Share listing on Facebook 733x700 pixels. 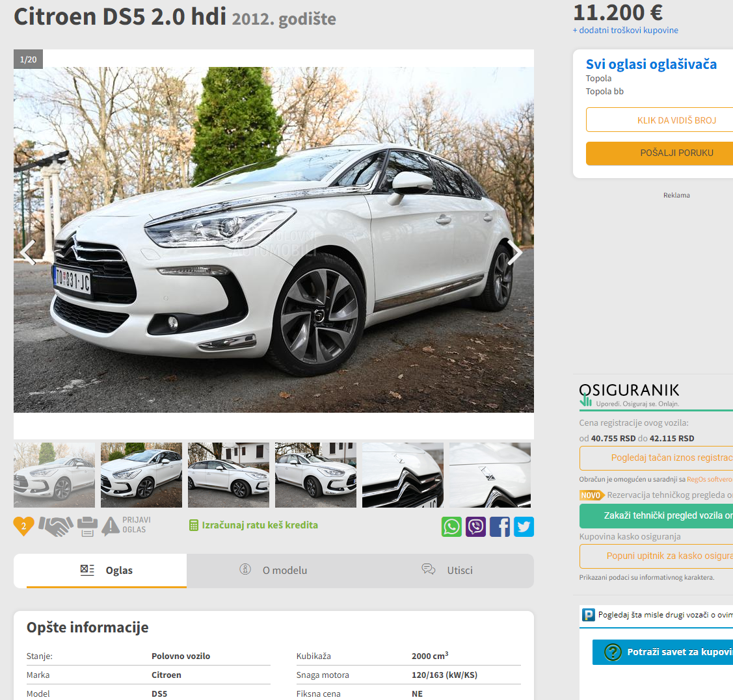pos(500,526)
